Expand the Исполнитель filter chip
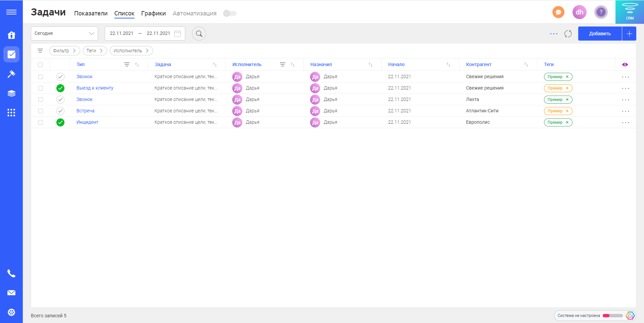 coord(131,51)
